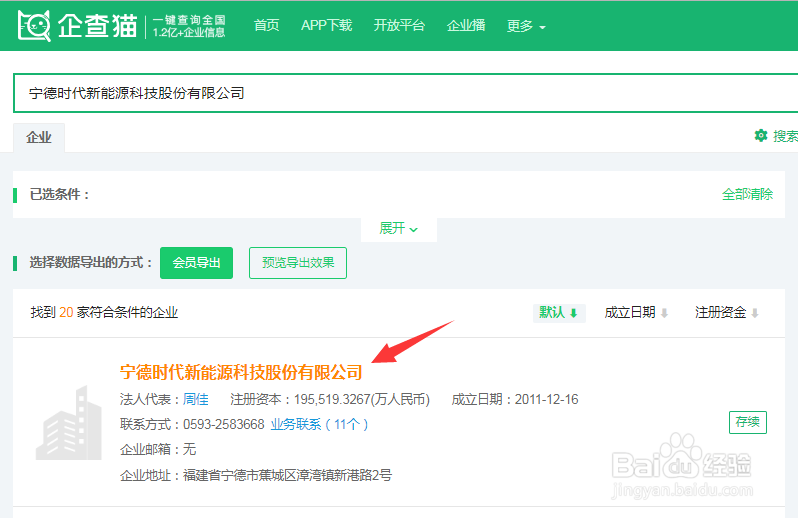Screen dimensions: 798x518
Task: Open 宁德时代新能源科技股份有限公司 result title link
Action: (x=241, y=372)
